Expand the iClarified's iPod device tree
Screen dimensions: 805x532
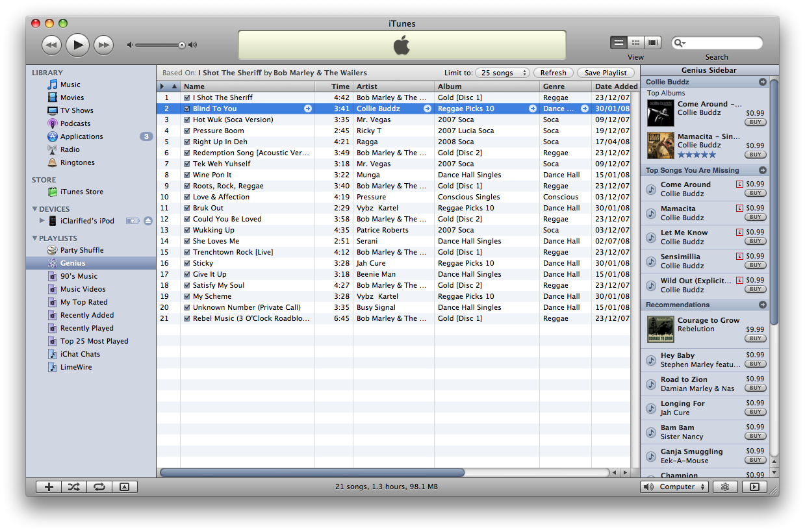click(42, 221)
